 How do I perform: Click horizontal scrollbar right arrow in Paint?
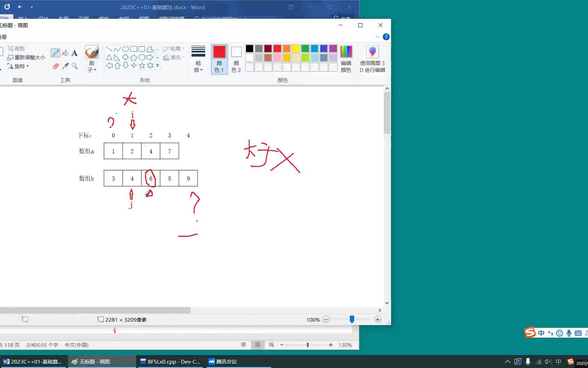[x=380, y=310]
